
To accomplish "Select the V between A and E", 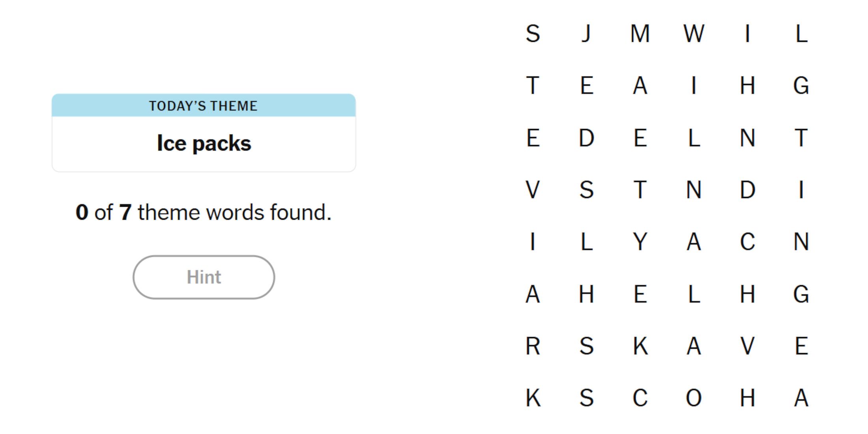I will click(x=747, y=346).
